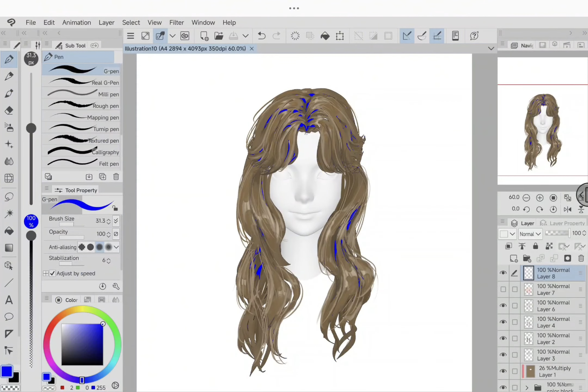Select the Fill bucket tool
This screenshot has width=588, height=392.
(x=9, y=231)
